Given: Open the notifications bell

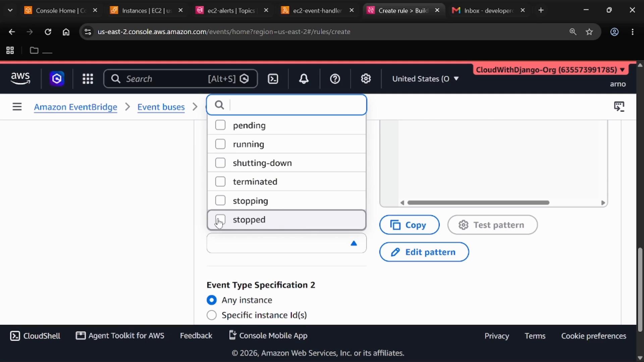Looking at the screenshot, I should (304, 79).
